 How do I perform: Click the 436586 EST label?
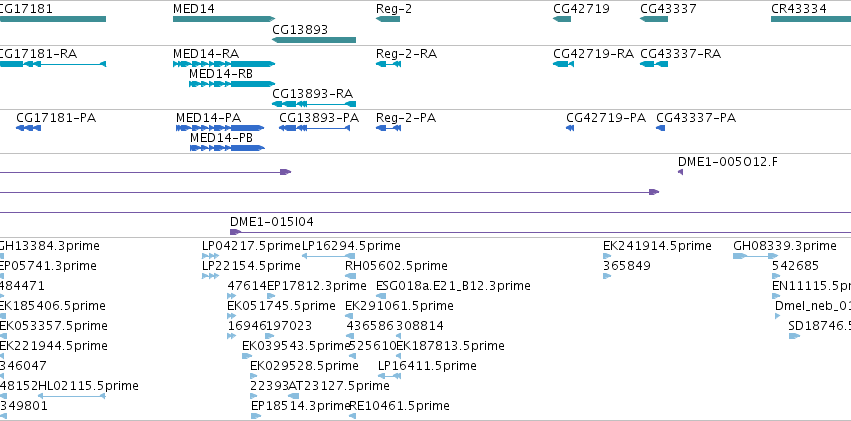370,326
